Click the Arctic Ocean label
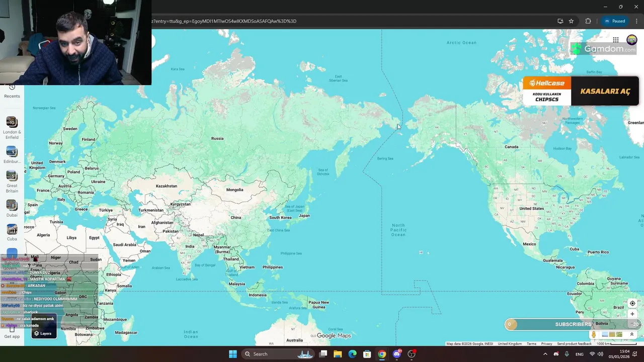 (x=461, y=43)
